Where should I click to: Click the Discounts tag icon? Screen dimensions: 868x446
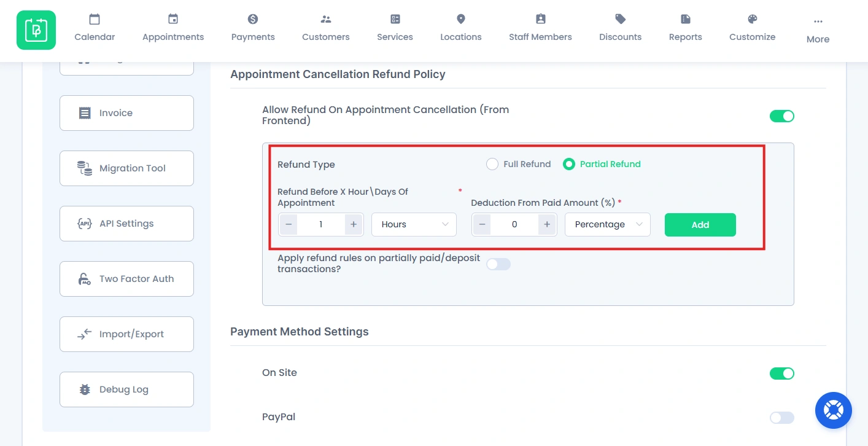point(621,19)
